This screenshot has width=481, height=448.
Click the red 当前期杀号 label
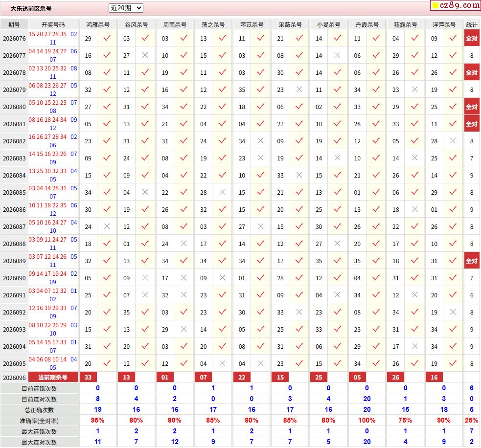point(53,377)
